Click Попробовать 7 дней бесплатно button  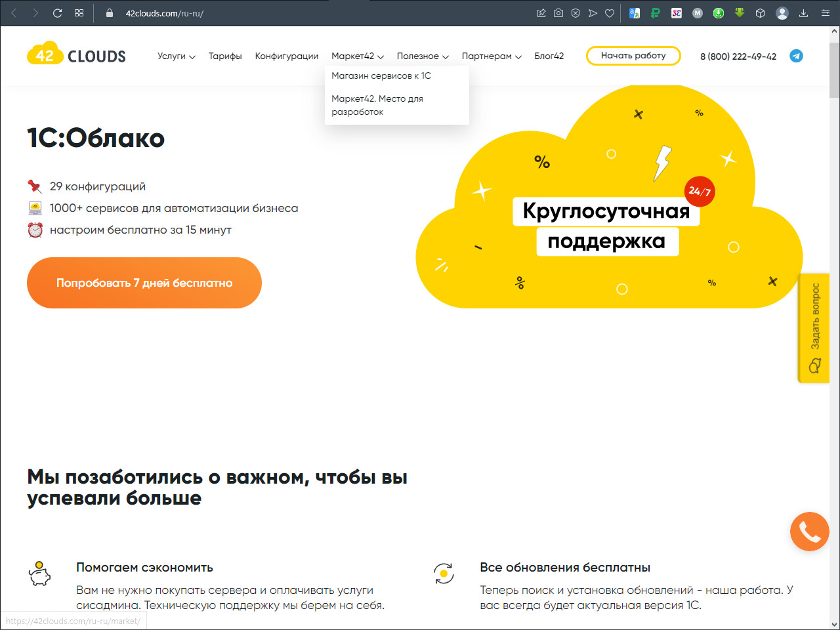(x=144, y=283)
